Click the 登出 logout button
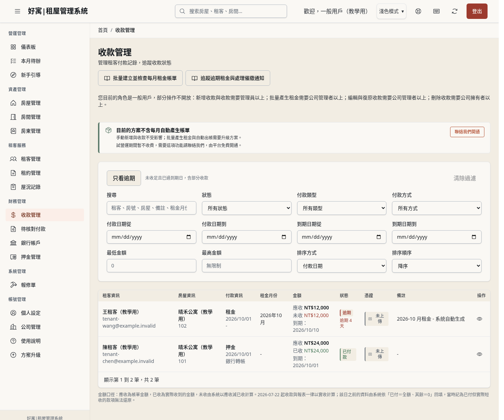 tap(477, 11)
